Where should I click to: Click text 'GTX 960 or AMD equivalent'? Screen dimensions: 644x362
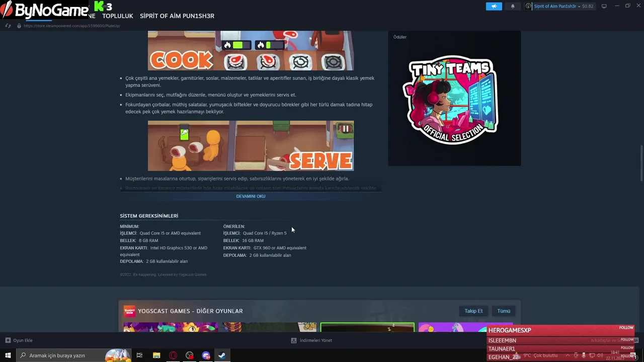point(280,248)
